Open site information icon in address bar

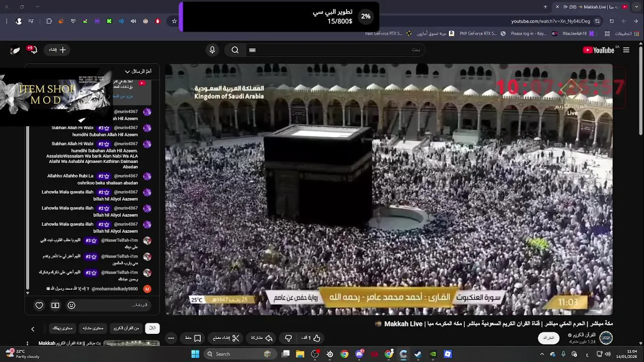pyautogui.click(x=597, y=21)
